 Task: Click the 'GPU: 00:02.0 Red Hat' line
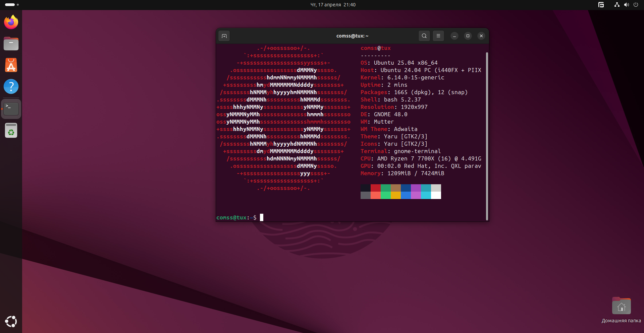[421, 166]
